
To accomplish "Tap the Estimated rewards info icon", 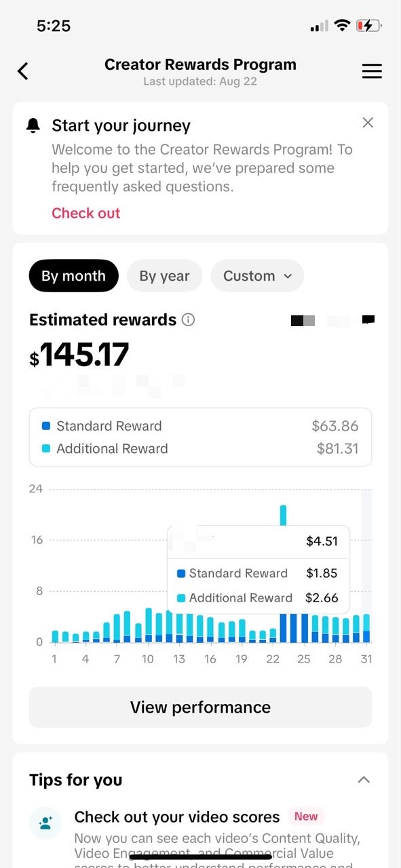I will tap(189, 320).
